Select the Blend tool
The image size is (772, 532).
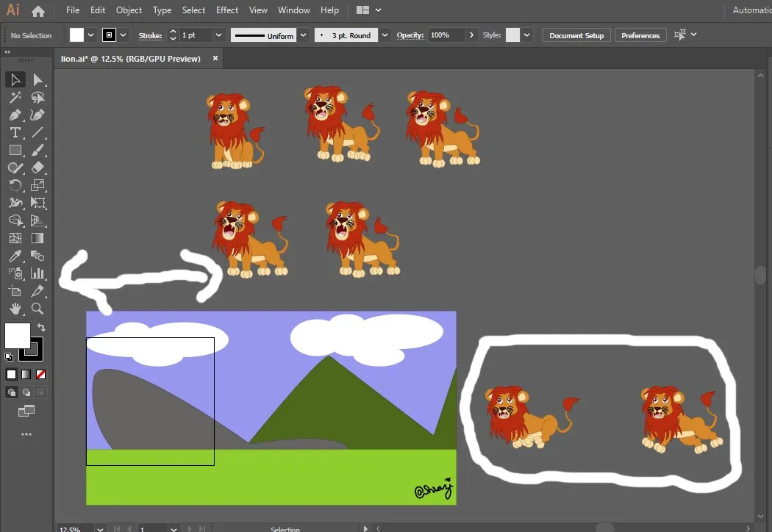pos(37,256)
